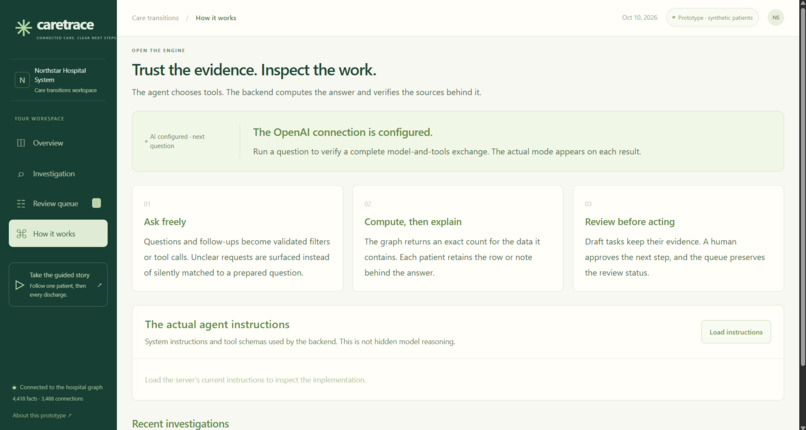Click Connected to the hospital graph status

pos(58,387)
